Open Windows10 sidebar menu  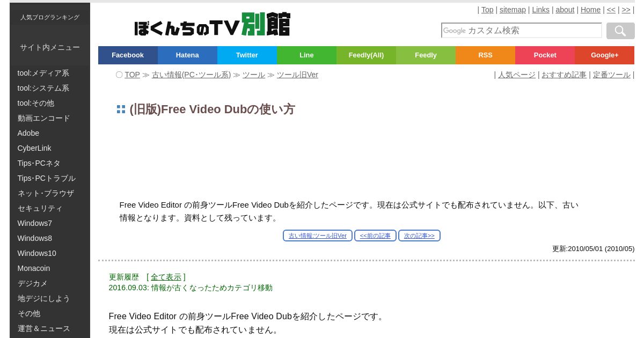(x=50, y=253)
